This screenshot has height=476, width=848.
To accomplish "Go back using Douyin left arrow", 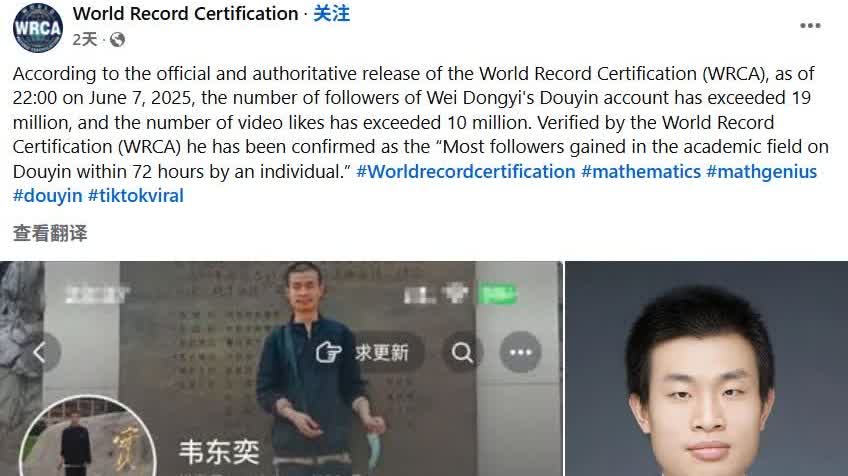I will (39, 353).
